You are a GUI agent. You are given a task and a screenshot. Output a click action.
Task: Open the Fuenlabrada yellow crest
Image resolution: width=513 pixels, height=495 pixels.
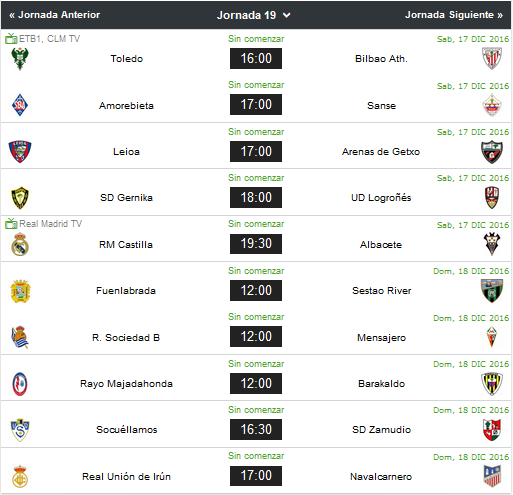pyautogui.click(x=20, y=291)
